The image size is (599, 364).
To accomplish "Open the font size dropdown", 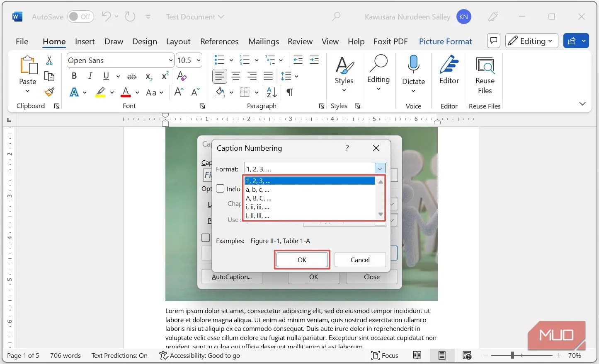I will [198, 60].
